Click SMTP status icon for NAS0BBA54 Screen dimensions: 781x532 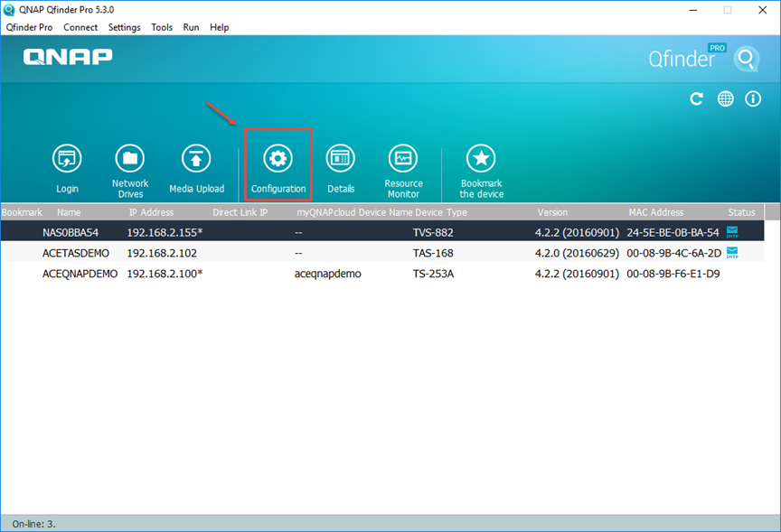732,231
